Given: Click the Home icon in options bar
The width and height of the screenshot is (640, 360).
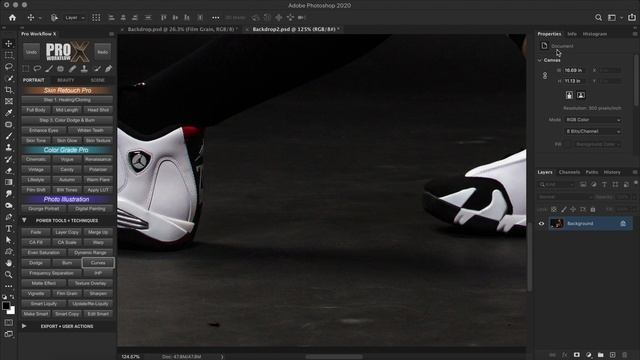Looking at the screenshot, I should click(12, 18).
